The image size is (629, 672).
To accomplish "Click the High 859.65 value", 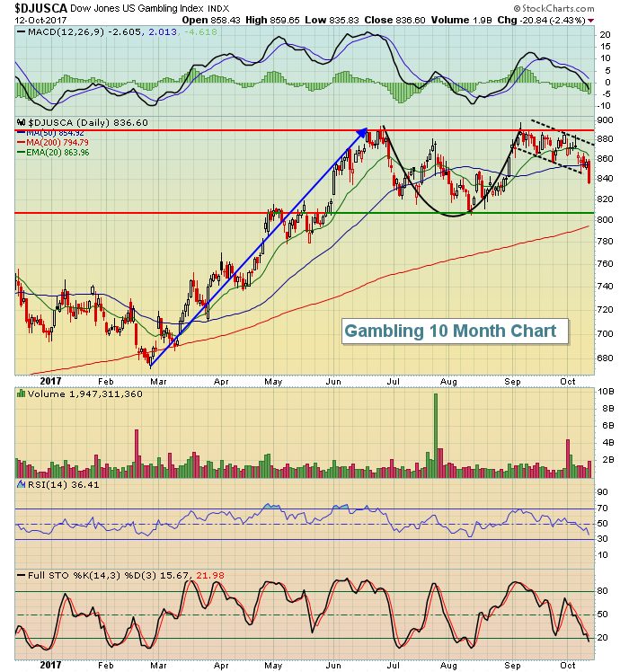I will point(272,20).
